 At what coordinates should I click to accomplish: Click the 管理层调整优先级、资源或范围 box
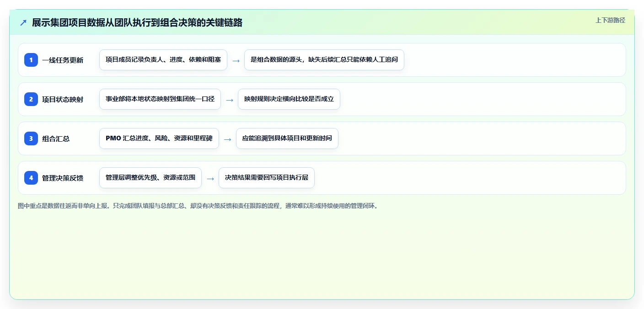click(150, 178)
